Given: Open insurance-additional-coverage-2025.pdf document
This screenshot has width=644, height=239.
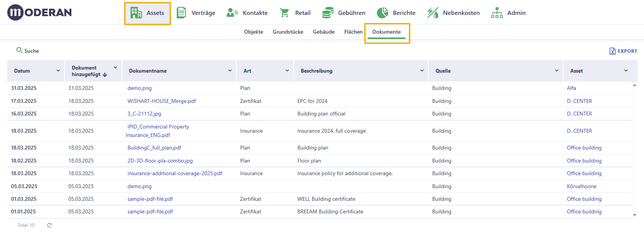Looking at the screenshot, I should pyautogui.click(x=175, y=173).
